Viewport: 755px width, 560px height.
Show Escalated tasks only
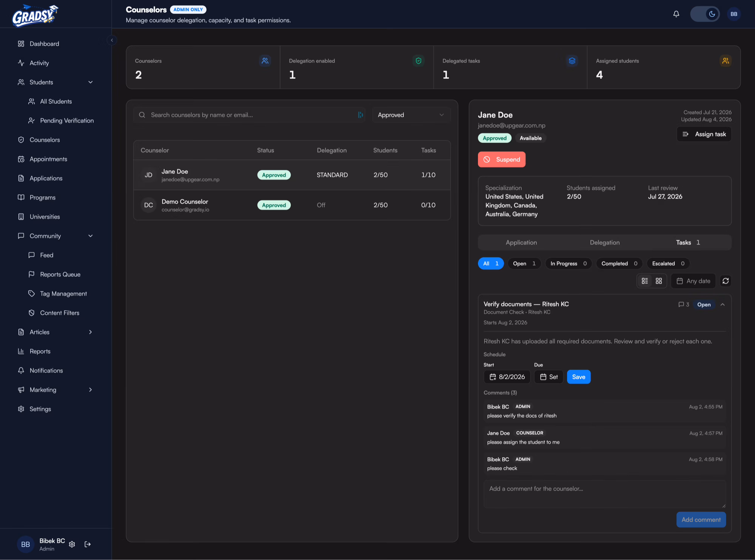coord(668,263)
